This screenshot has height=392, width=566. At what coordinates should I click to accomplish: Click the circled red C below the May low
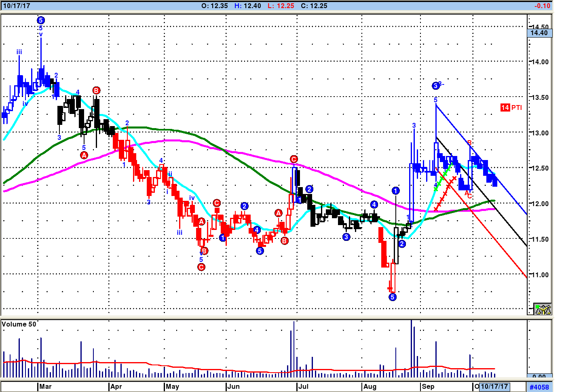click(201, 267)
